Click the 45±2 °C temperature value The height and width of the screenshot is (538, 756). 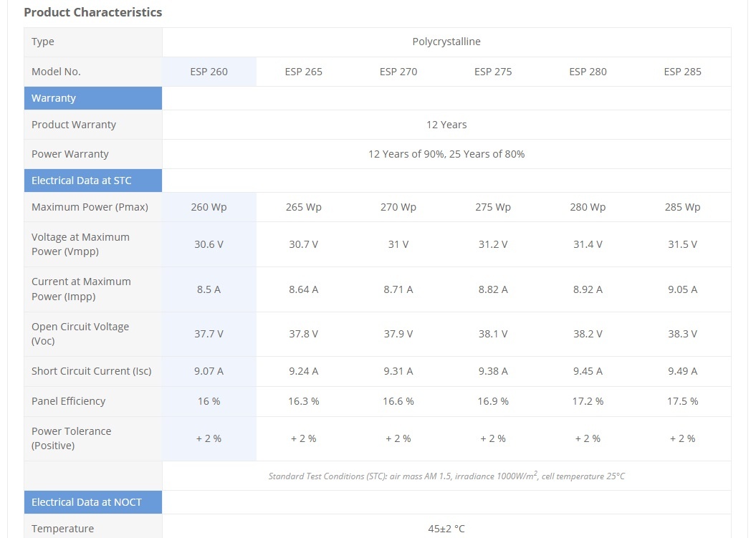(x=446, y=529)
